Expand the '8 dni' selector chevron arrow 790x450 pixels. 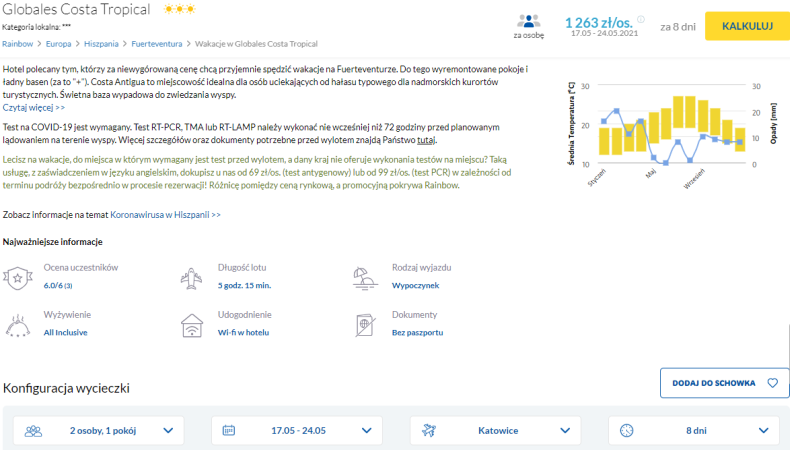(x=764, y=431)
